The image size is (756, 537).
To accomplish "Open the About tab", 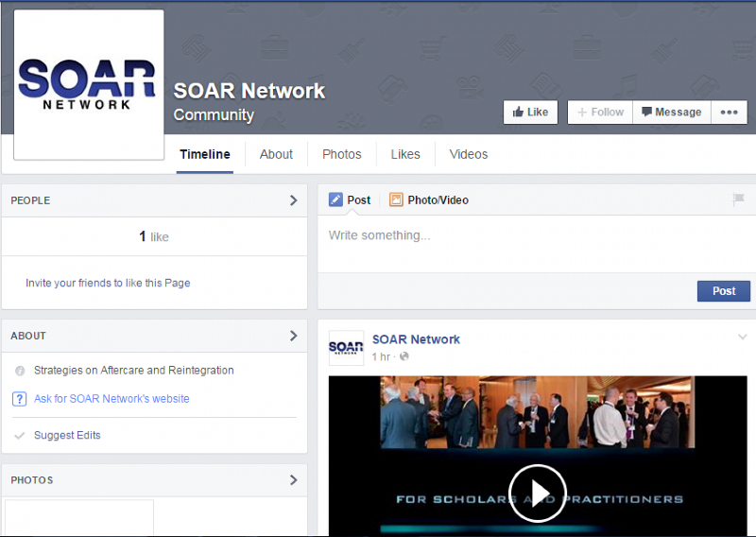I will pos(276,154).
